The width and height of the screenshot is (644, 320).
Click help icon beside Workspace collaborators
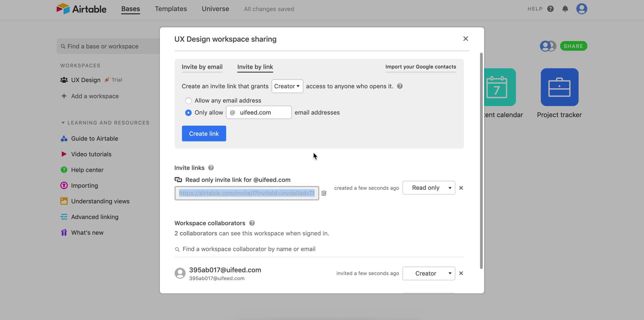tap(252, 223)
